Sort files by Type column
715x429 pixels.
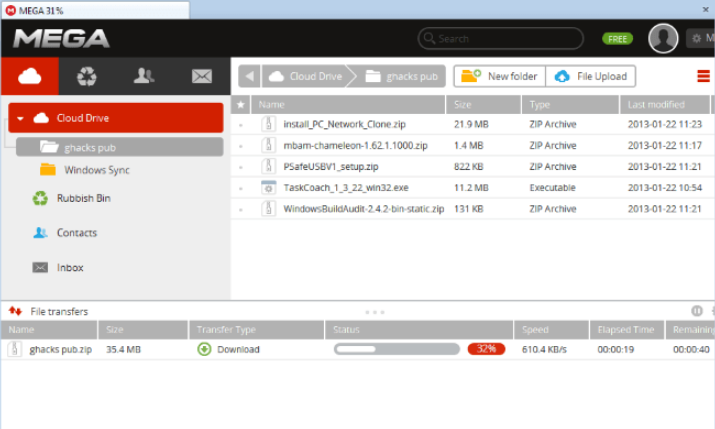[x=570, y=104]
